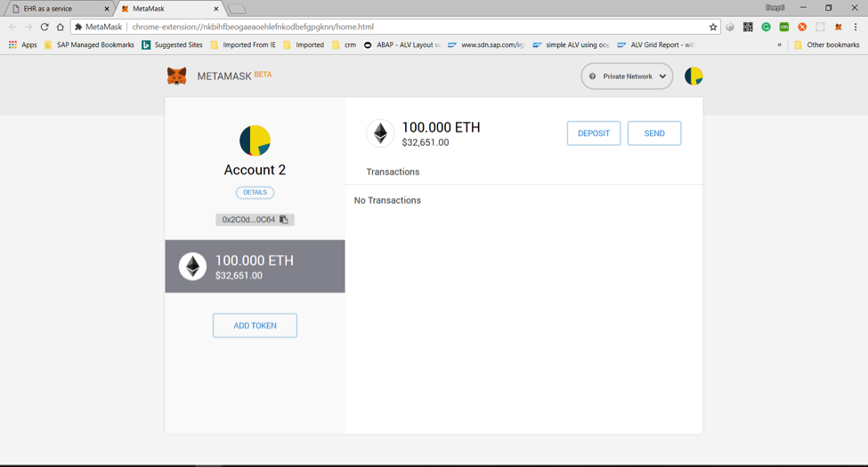Click the Account 2 name text
868x467 pixels.
(255, 170)
